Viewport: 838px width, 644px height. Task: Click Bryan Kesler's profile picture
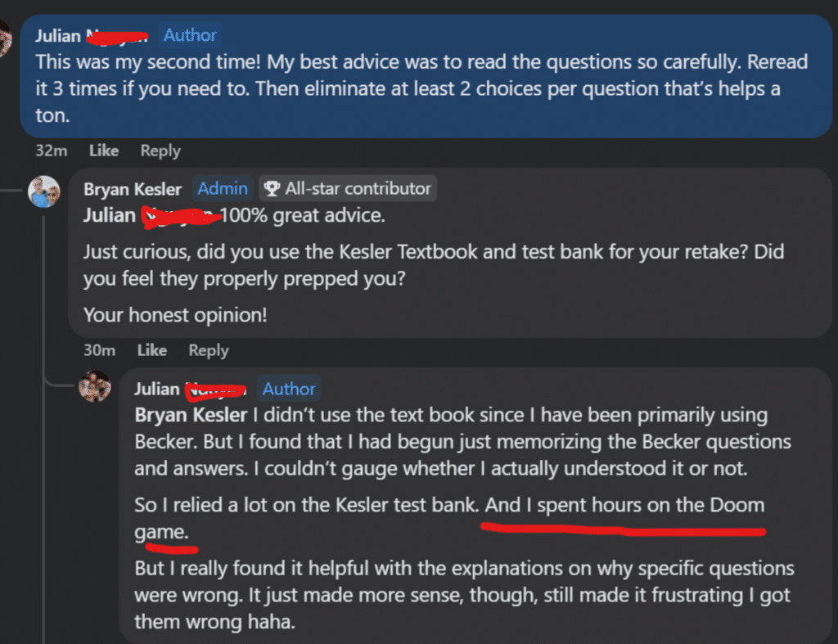pyautogui.click(x=44, y=192)
